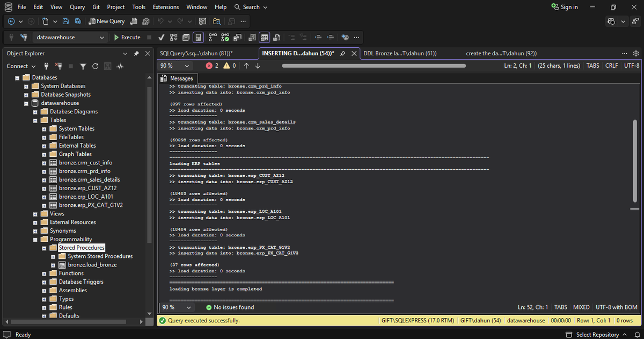This screenshot has height=339, width=644.
Task: Close the INSERTING D...dahun (54) tab
Action: point(354,53)
